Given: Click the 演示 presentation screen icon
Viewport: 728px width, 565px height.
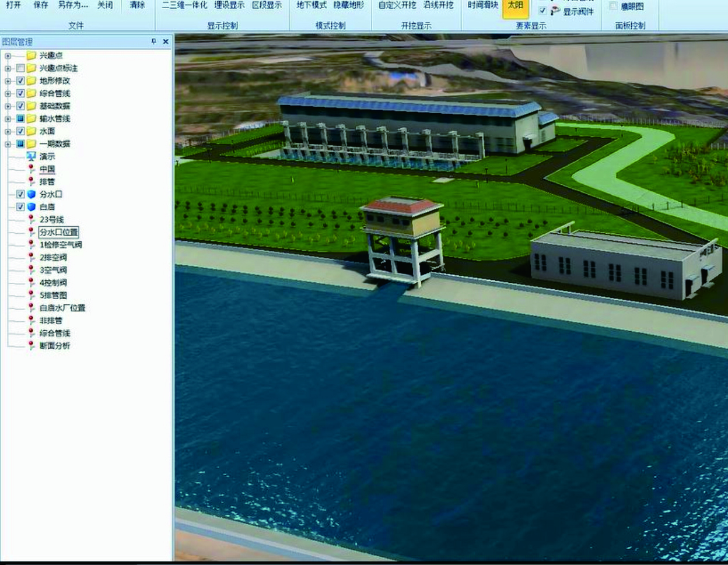Looking at the screenshot, I should 31,156.
